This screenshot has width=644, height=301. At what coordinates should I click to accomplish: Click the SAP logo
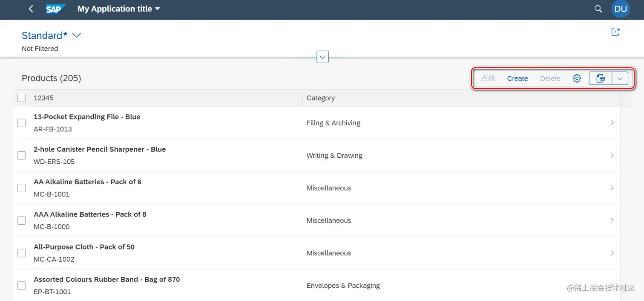(x=56, y=9)
